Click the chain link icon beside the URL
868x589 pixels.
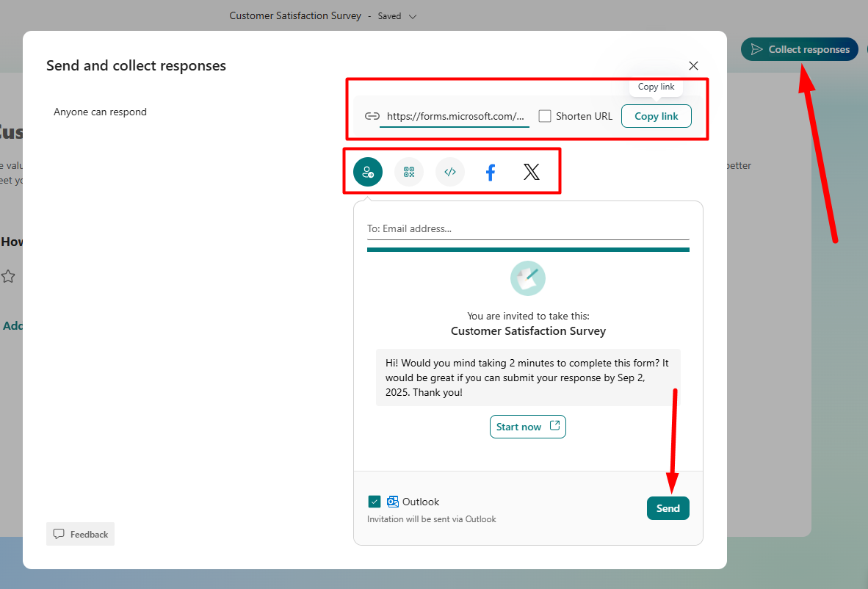pyautogui.click(x=372, y=116)
